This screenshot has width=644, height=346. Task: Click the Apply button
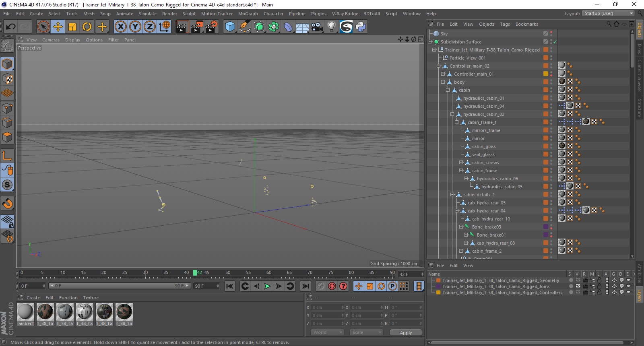click(406, 332)
